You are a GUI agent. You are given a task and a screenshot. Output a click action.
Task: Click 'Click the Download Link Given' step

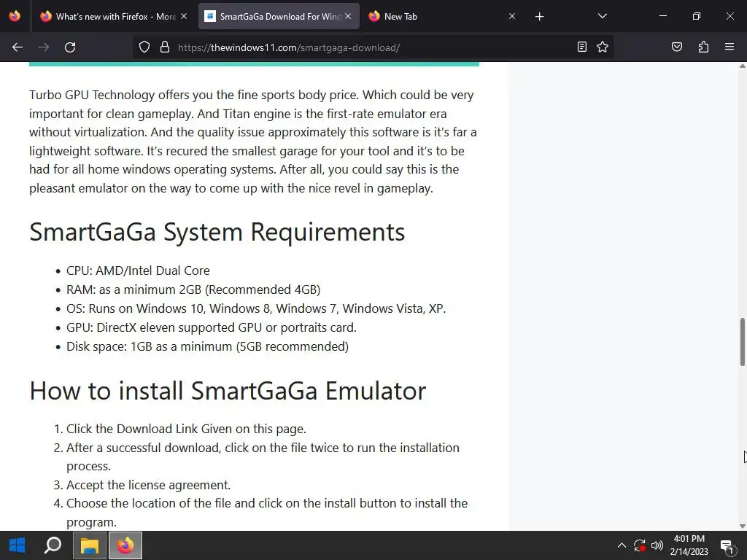point(186,429)
